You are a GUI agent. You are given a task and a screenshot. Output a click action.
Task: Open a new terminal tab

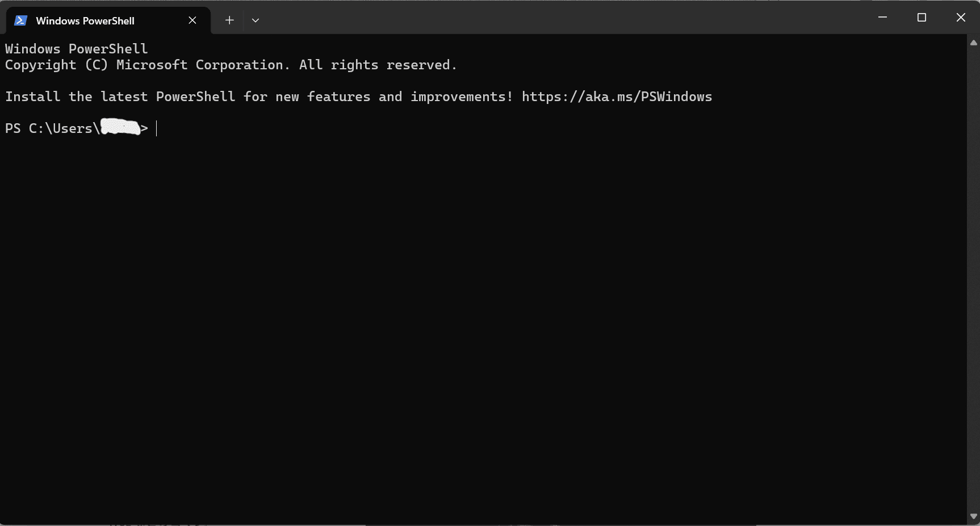[229, 20]
